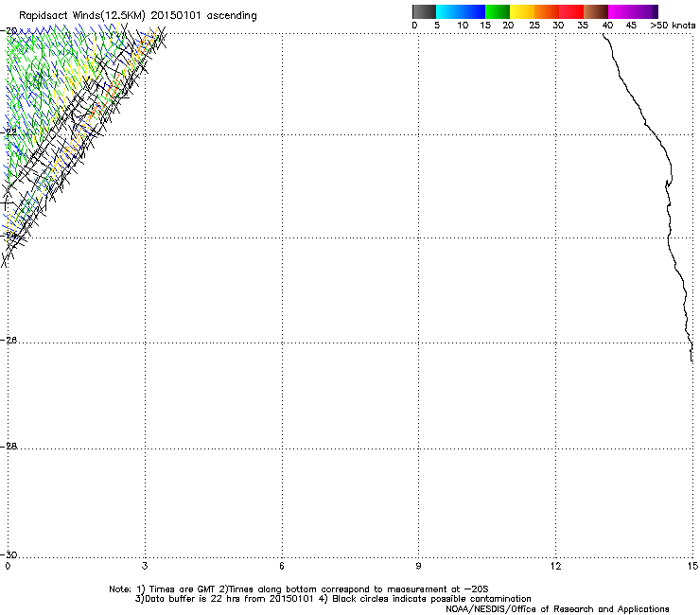Click the '15' longitude label at bottom right
The width and height of the screenshot is (700, 615).
[x=692, y=567]
